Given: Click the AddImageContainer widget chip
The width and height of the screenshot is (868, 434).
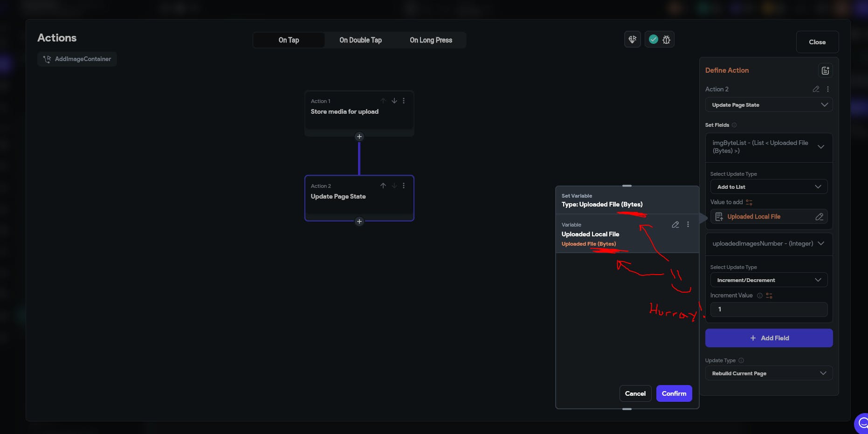Looking at the screenshot, I should pyautogui.click(x=77, y=59).
